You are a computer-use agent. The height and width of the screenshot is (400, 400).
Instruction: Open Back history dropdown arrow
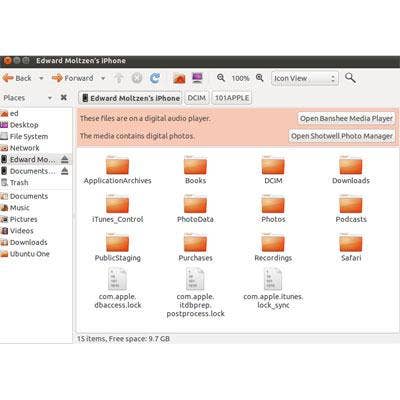tap(41, 79)
